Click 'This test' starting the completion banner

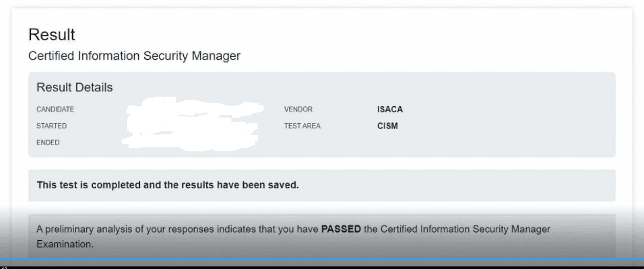pyautogui.click(x=56, y=185)
